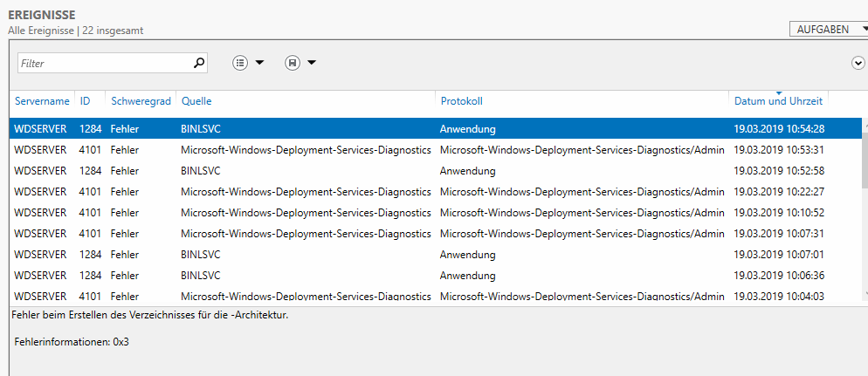Open the AUFGABEN dropdown menu
Viewport: 868px width, 376px height.
tap(829, 30)
